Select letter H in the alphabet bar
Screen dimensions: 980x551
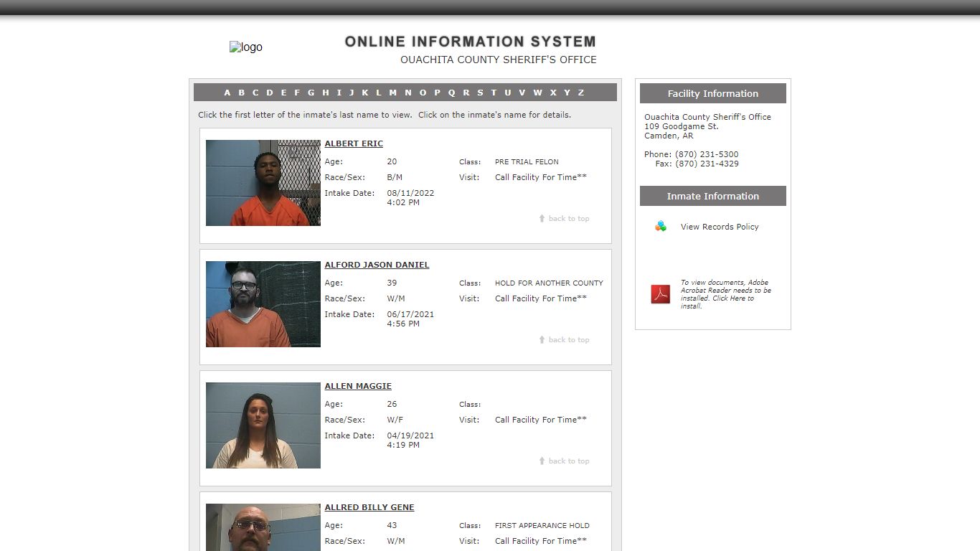click(x=326, y=93)
